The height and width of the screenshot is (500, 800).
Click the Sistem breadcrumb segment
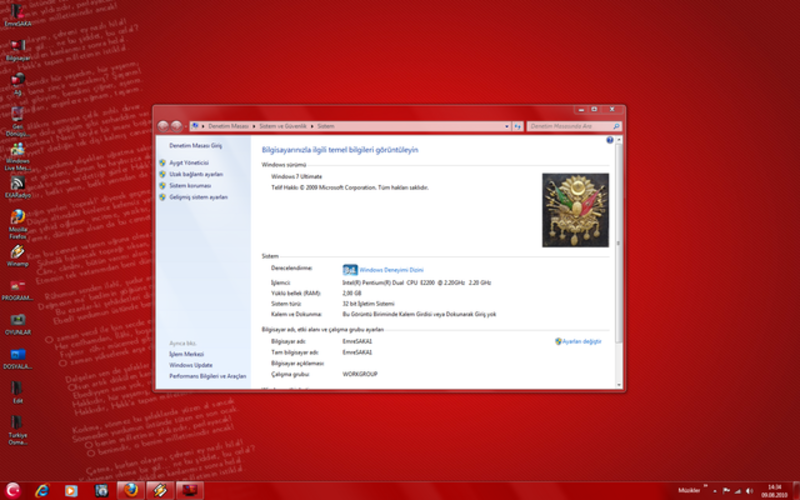click(326, 126)
